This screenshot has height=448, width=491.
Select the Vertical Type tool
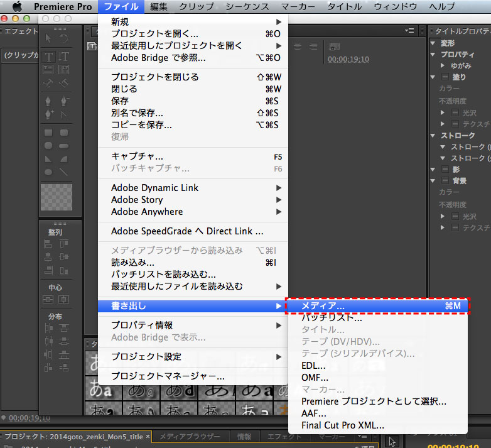(63, 57)
